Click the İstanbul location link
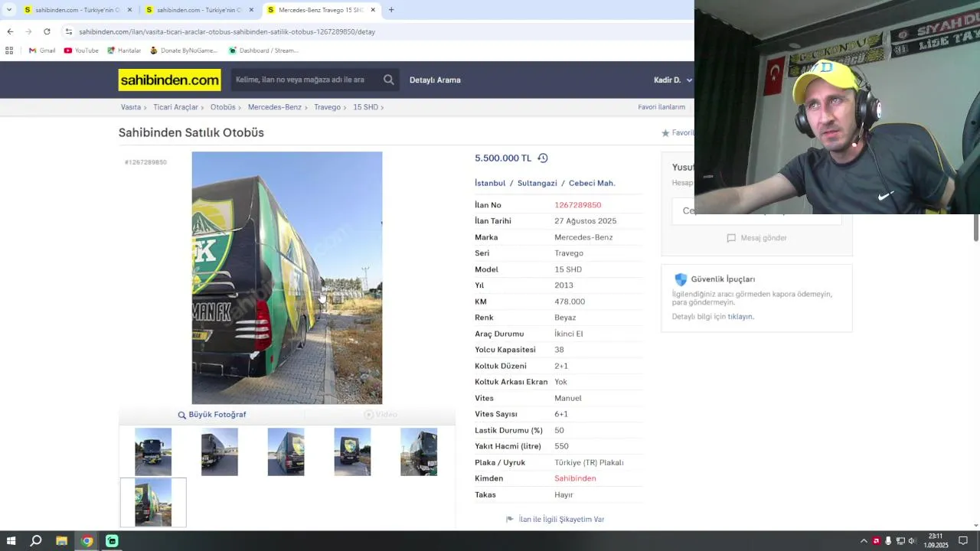This screenshot has width=980, height=551. [490, 183]
